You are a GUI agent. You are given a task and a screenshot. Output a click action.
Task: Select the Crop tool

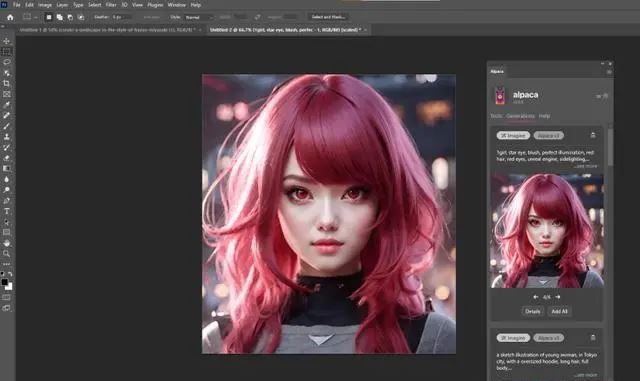pos(7,83)
